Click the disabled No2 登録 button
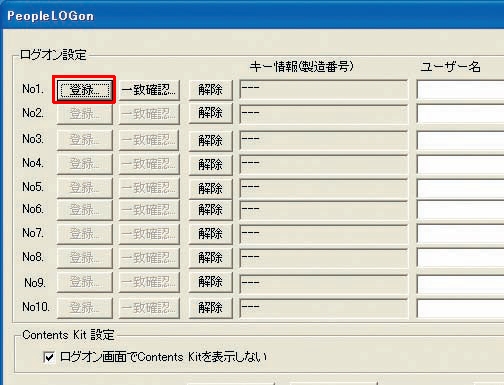Image resolution: width=504 pixels, height=385 pixels. [x=84, y=114]
